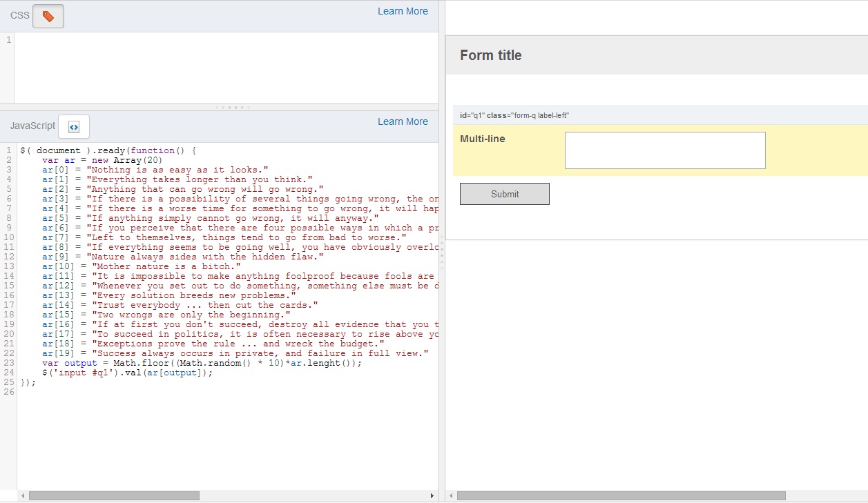The height and width of the screenshot is (503, 868).
Task: Click left scroll arrow of preview panel scrollbar
Action: 451,495
